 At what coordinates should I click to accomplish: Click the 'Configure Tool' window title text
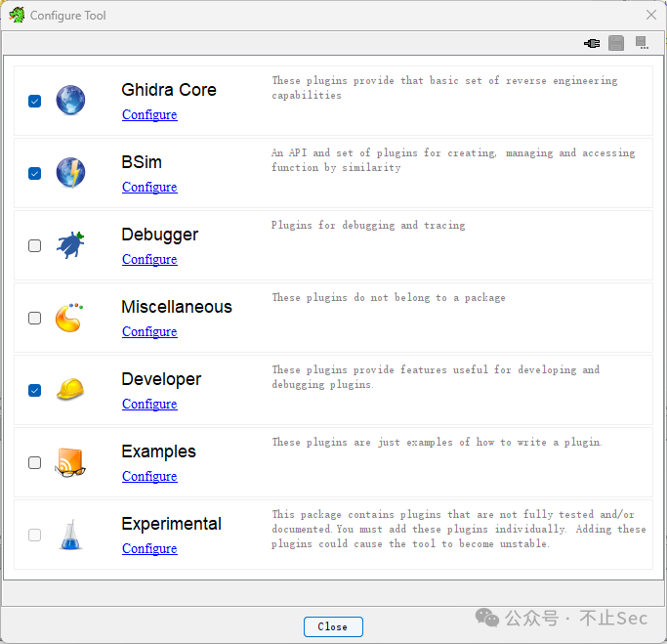click(x=68, y=16)
